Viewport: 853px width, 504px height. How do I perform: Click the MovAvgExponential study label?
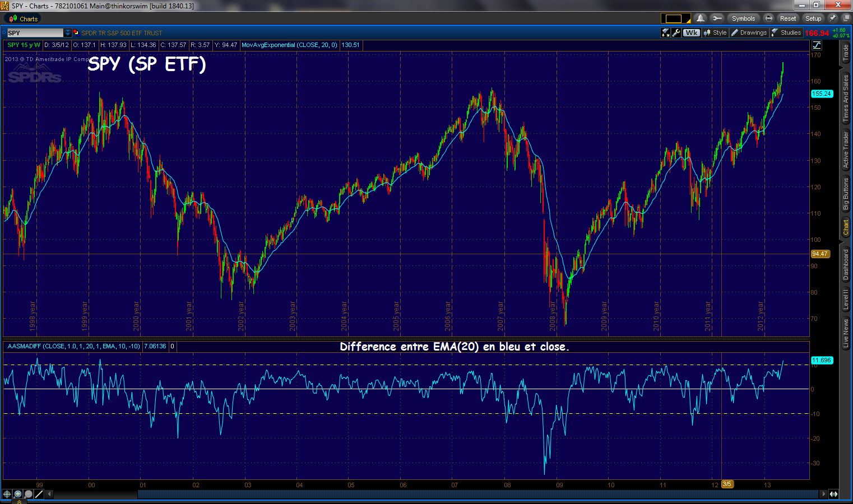289,45
